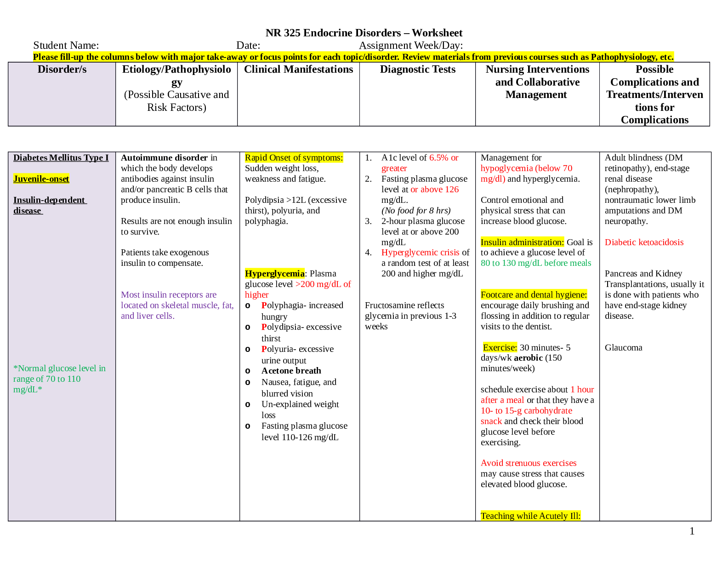Click the bold 'Acetone breath' bullet
Viewport: 728px width, 563px height.
tap(291, 371)
